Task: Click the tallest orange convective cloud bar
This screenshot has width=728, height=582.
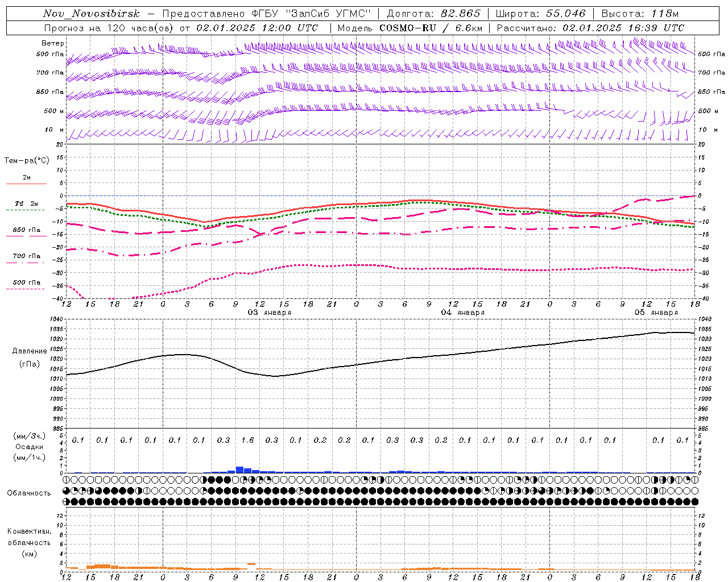Action: coord(102,567)
